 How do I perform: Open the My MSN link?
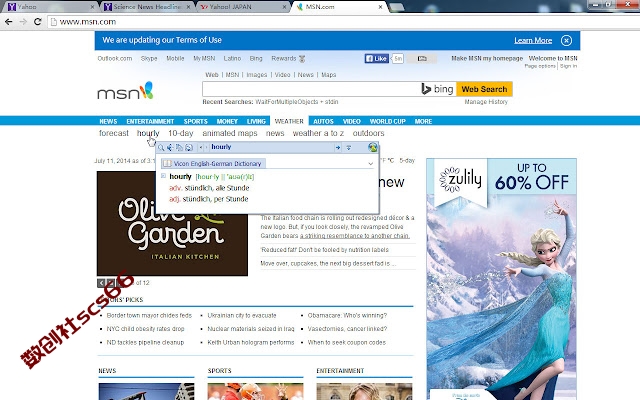pyautogui.click(x=204, y=58)
